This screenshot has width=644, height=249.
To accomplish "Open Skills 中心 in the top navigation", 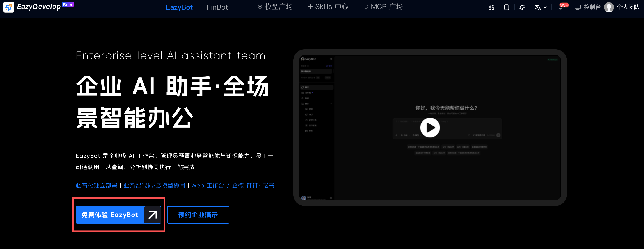I will click(328, 7).
